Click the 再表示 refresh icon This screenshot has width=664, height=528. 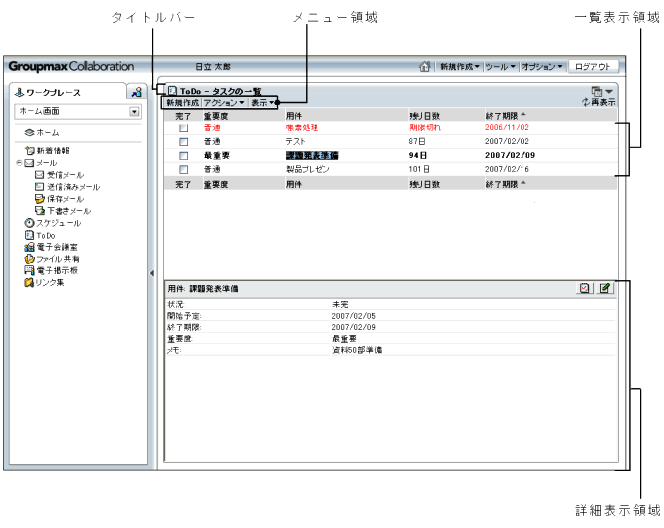coord(599,102)
